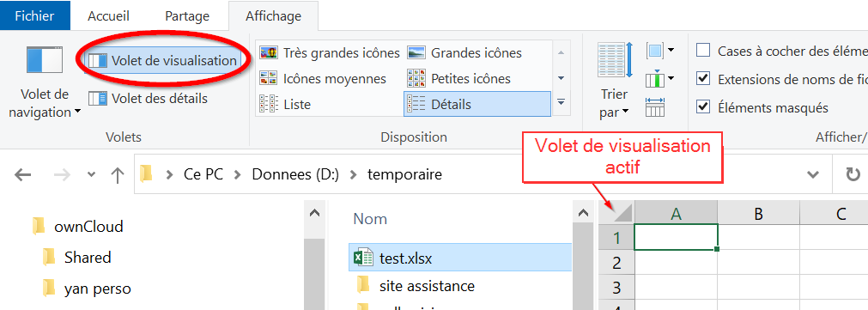Navigate back with the left arrow
The height and width of the screenshot is (310, 868).
point(22,175)
